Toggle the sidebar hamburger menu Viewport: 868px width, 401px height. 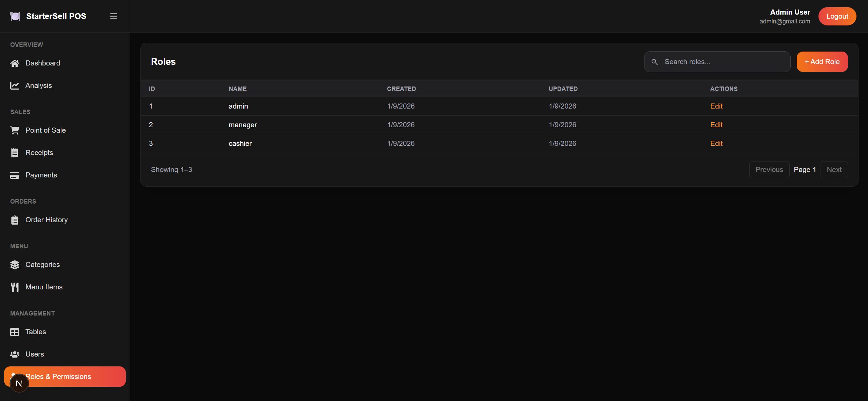[x=114, y=16]
